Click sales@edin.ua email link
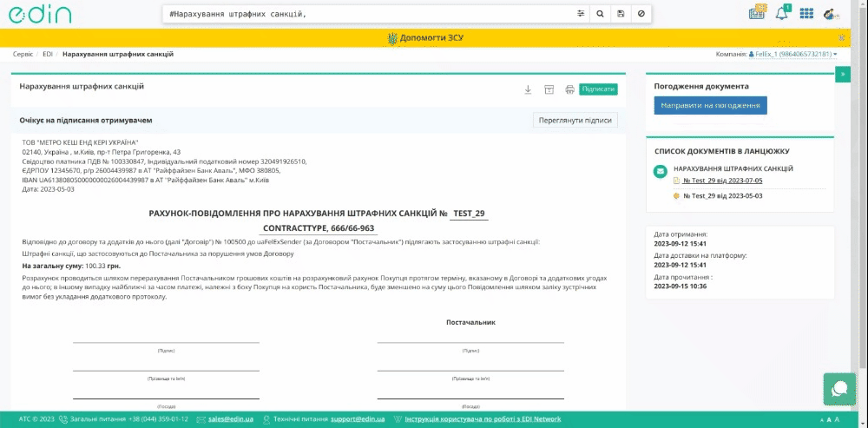 tap(231, 419)
